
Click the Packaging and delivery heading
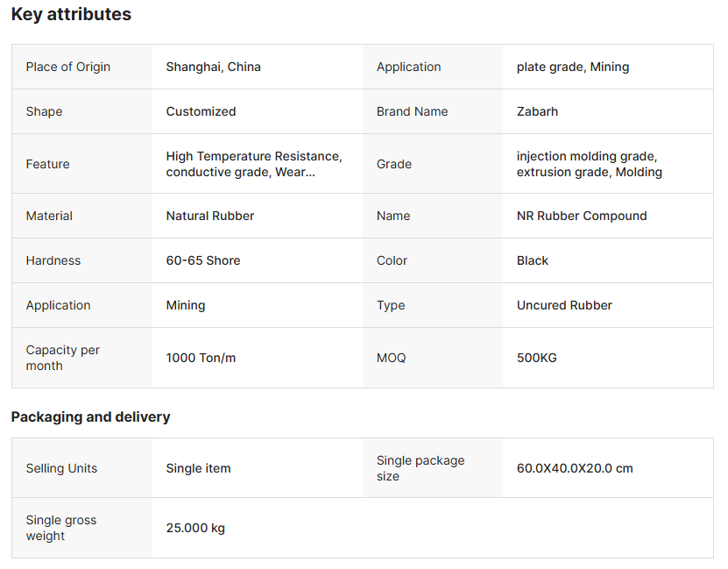tap(90, 417)
